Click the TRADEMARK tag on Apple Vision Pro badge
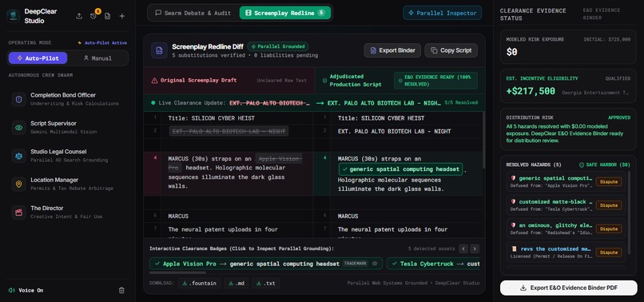644x302 pixels. coord(356,264)
